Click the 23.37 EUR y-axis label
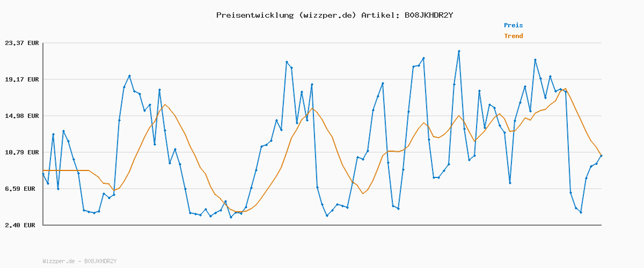This screenshot has width=644, height=268. 21,43
